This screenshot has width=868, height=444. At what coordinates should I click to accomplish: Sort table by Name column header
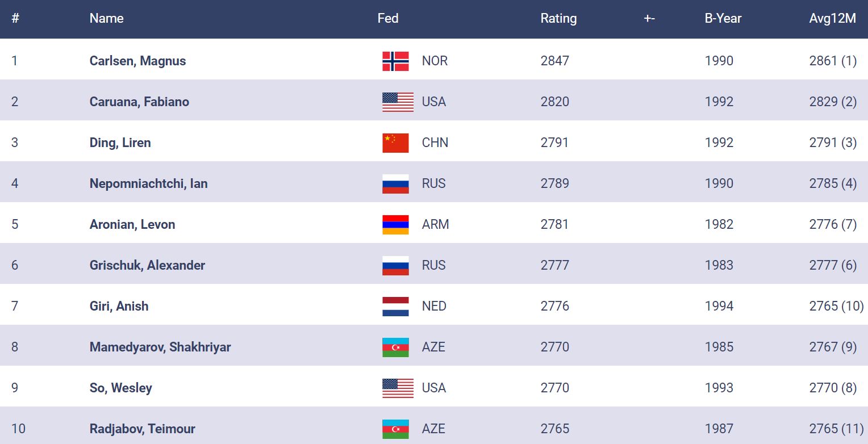(x=106, y=19)
